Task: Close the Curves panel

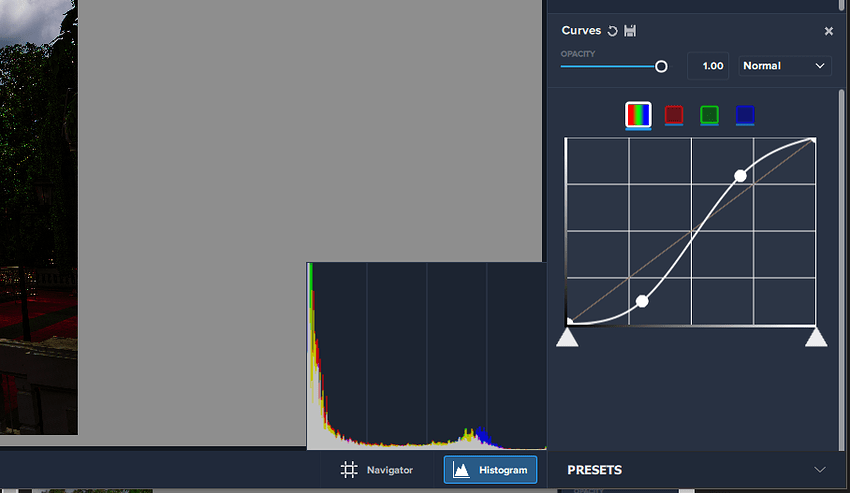Action: [x=829, y=31]
